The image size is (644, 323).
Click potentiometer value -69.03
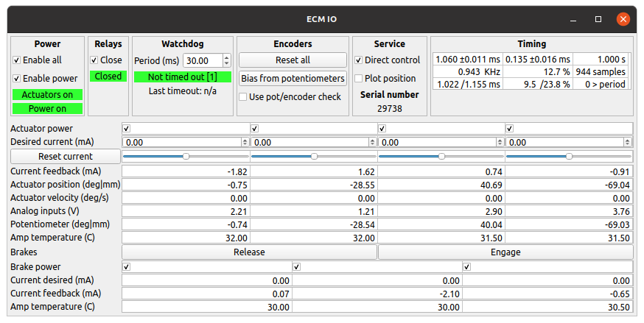tap(569, 224)
